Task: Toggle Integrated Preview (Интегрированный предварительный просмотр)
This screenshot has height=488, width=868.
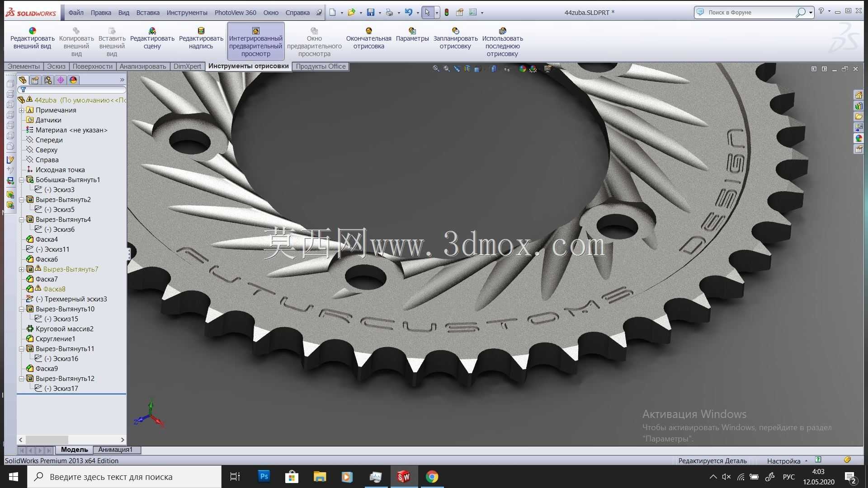Action: point(256,41)
